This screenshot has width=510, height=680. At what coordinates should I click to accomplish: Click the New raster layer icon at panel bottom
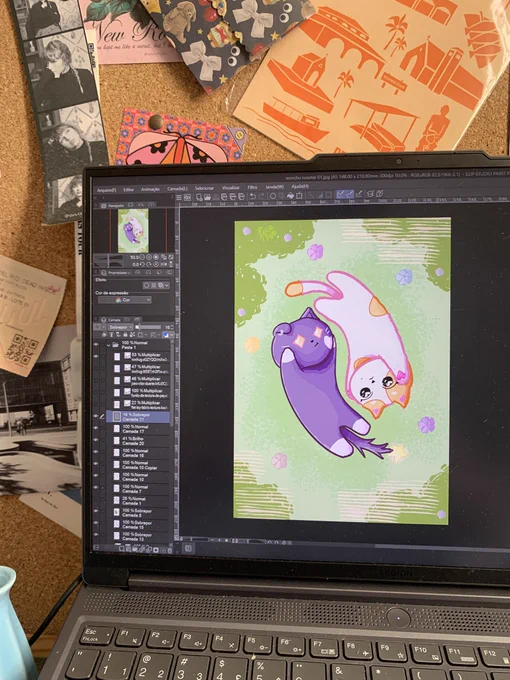tap(121, 550)
